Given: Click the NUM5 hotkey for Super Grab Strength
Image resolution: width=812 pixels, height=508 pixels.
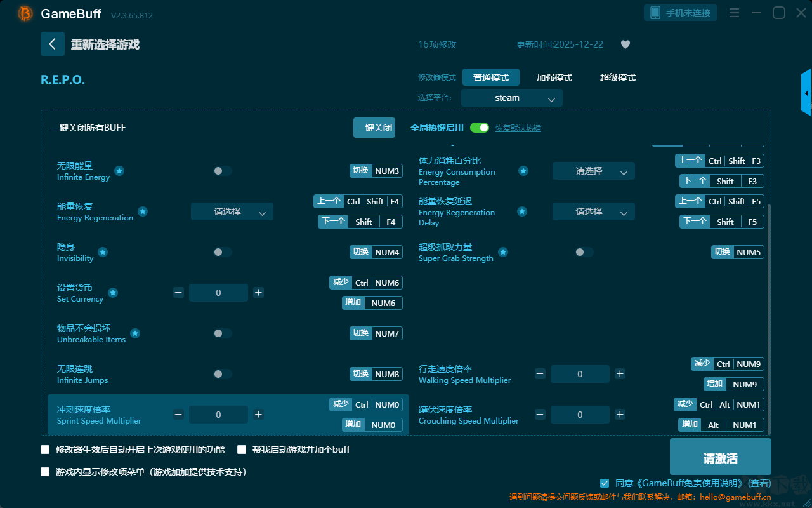Looking at the screenshot, I should click(738, 252).
